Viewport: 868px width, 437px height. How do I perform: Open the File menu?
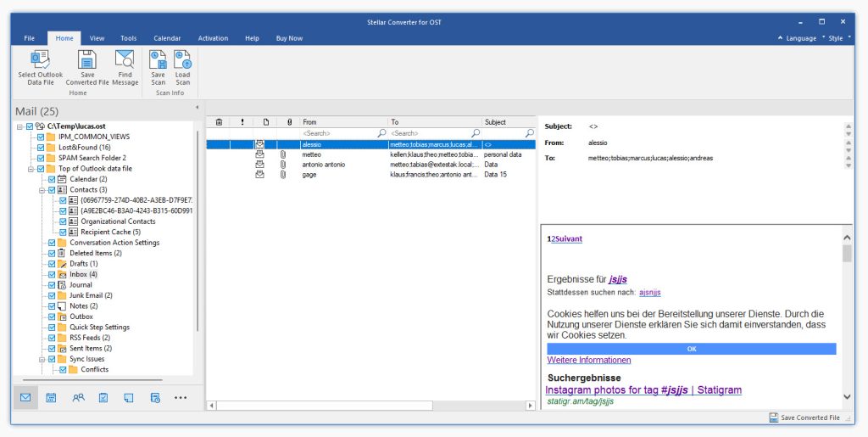pyautogui.click(x=30, y=38)
